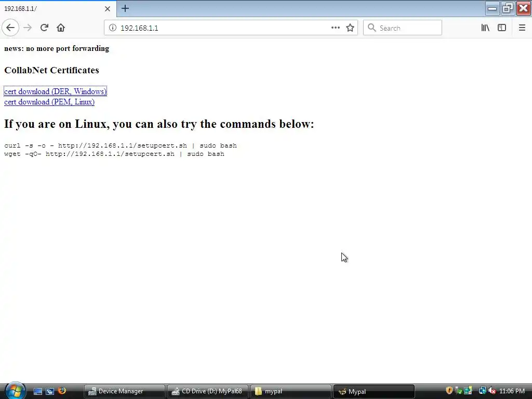This screenshot has height=399, width=532.
Task: Click the security shield tray icon
Action: click(449, 391)
